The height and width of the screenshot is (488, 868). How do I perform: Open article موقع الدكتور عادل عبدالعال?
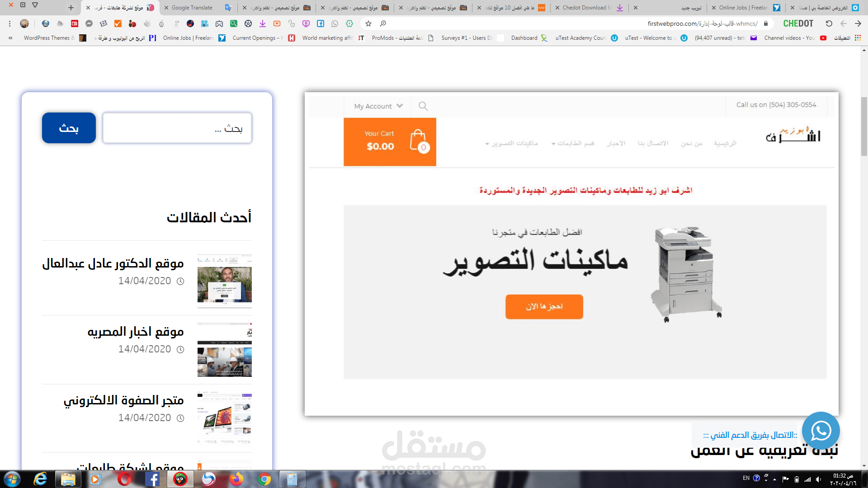coord(113,263)
